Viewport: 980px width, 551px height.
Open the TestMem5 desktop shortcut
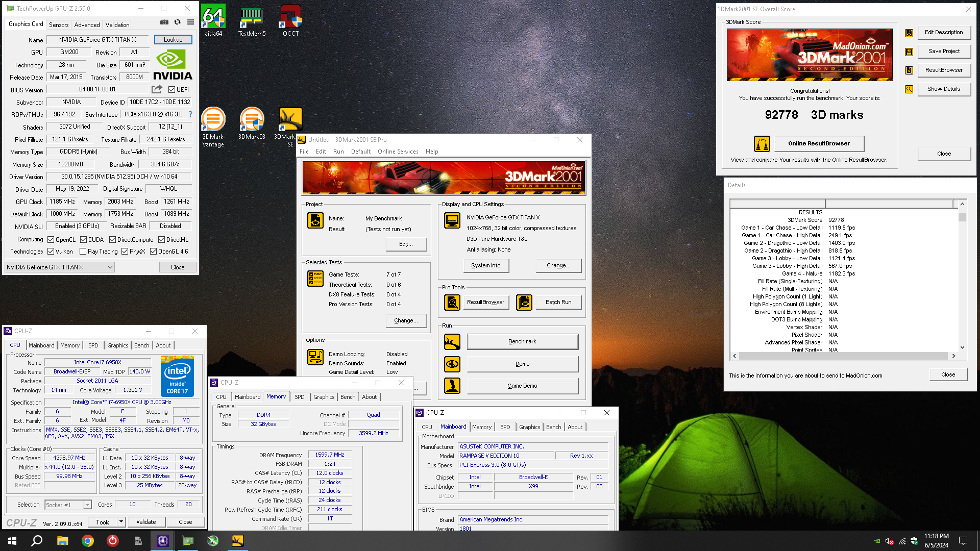click(x=252, y=21)
